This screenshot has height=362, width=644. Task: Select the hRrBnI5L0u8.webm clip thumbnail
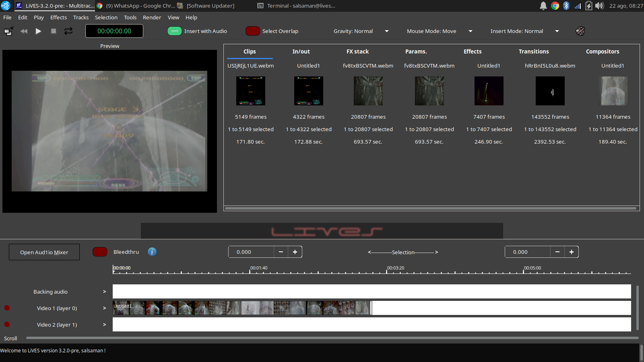click(550, 91)
